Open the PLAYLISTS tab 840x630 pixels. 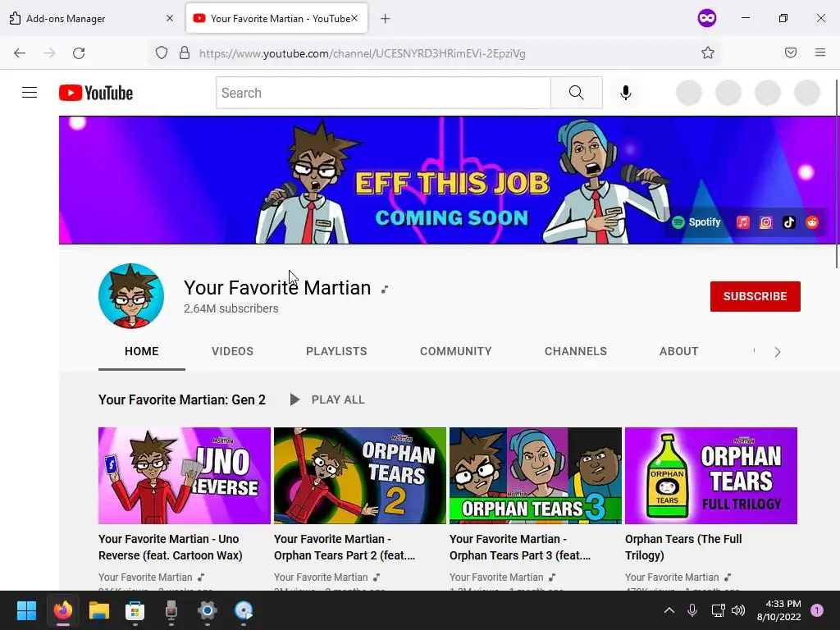click(336, 351)
